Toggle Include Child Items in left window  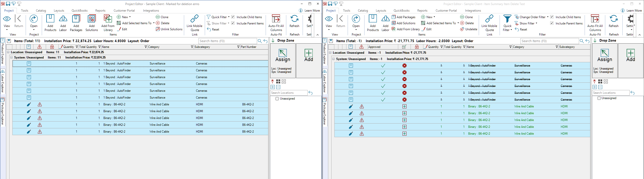(x=233, y=17)
